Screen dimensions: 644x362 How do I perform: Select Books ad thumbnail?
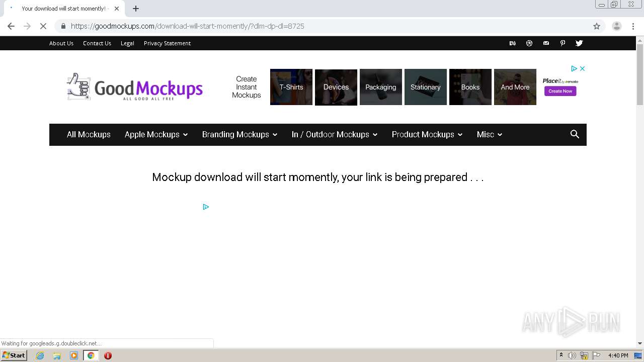point(470,87)
